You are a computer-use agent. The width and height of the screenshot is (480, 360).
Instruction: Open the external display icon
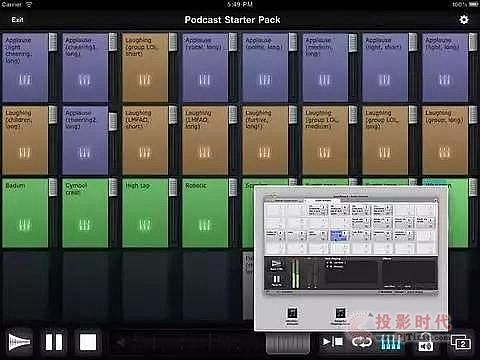tap(461, 342)
